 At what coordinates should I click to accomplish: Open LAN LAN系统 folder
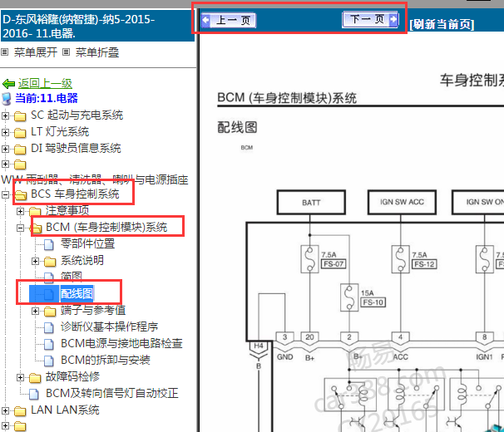coord(65,410)
